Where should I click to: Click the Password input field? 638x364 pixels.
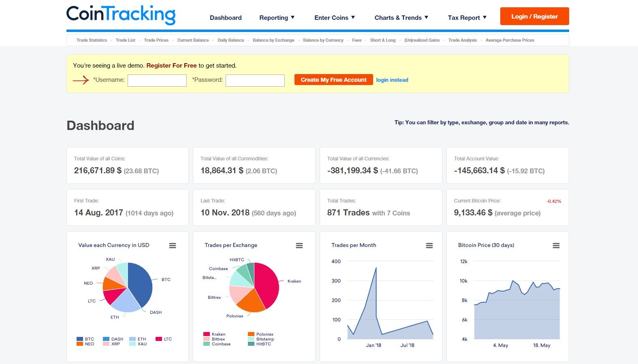point(255,81)
